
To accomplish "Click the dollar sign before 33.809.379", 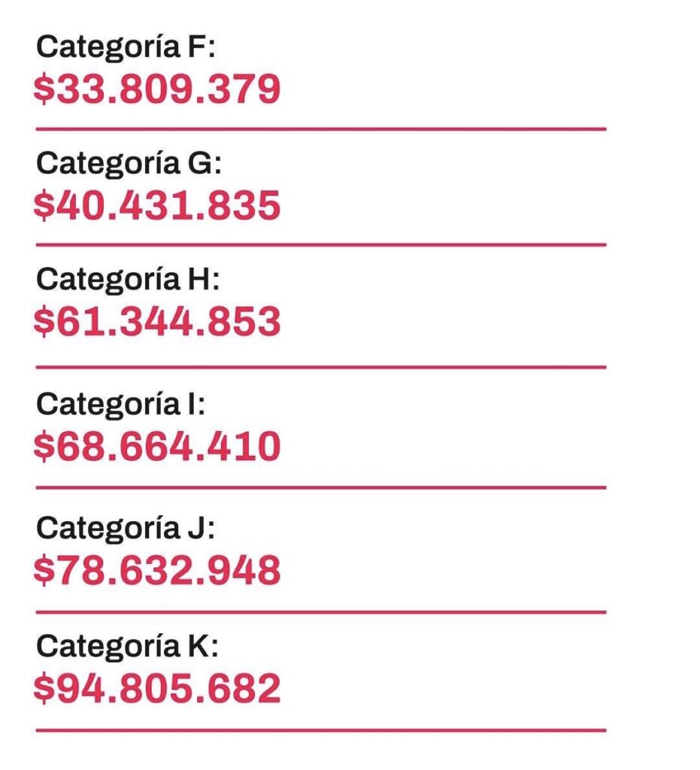I will pyautogui.click(x=44, y=89).
